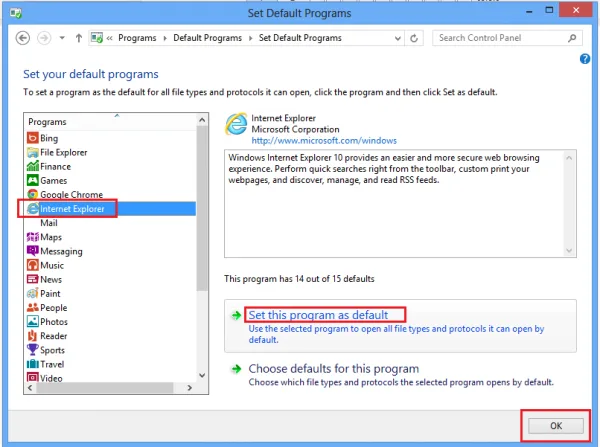Click programs list scroll up arrow
Screen dimensions: 600x447
coord(202,120)
